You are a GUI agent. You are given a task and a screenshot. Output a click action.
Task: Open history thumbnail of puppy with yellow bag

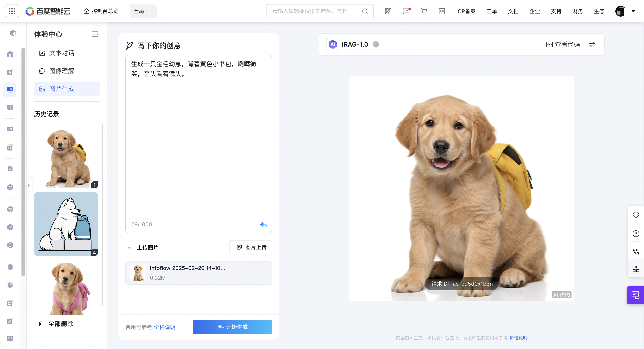(x=66, y=156)
